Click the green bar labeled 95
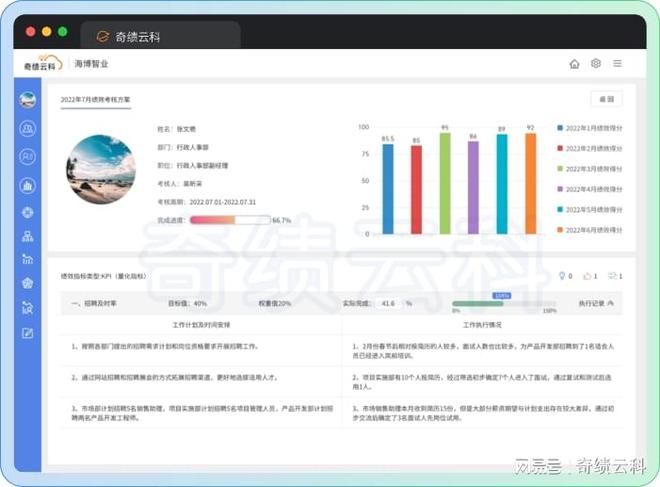 [445, 184]
